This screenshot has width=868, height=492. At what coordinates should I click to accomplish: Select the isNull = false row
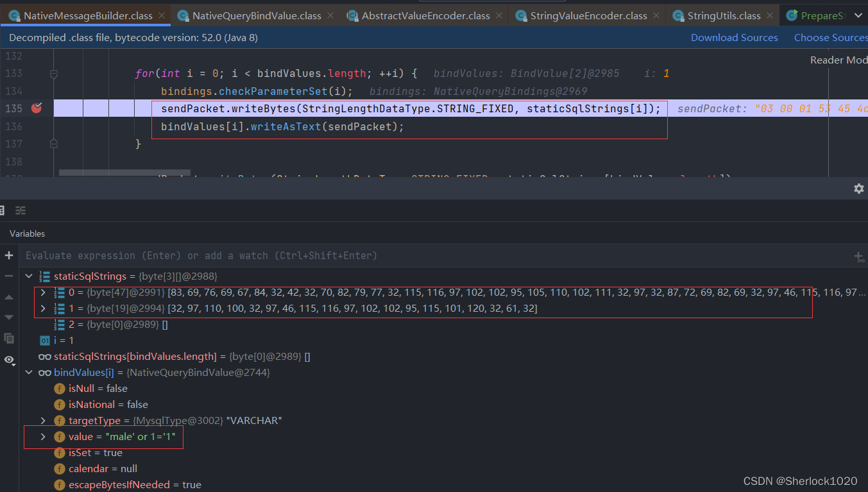pyautogui.click(x=443, y=389)
